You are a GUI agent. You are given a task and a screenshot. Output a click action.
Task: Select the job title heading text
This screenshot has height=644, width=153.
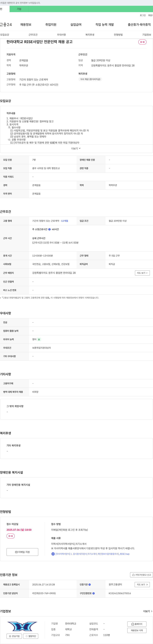(39, 42)
